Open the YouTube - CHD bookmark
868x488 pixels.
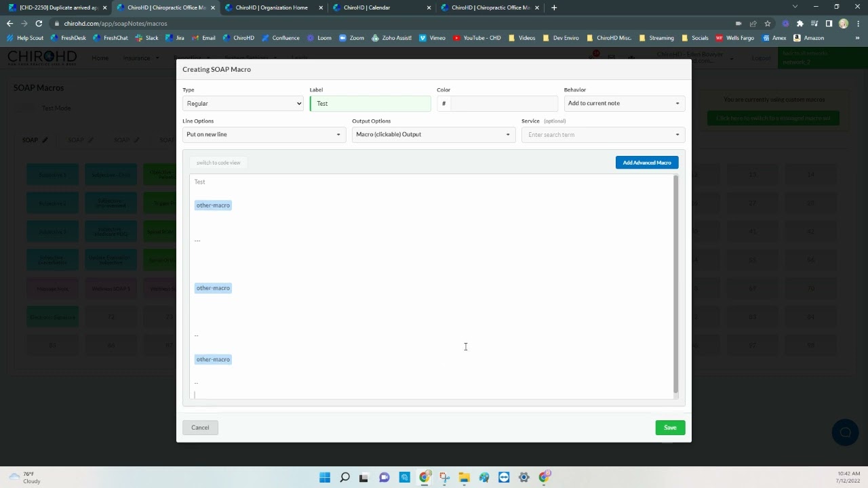[477, 38]
